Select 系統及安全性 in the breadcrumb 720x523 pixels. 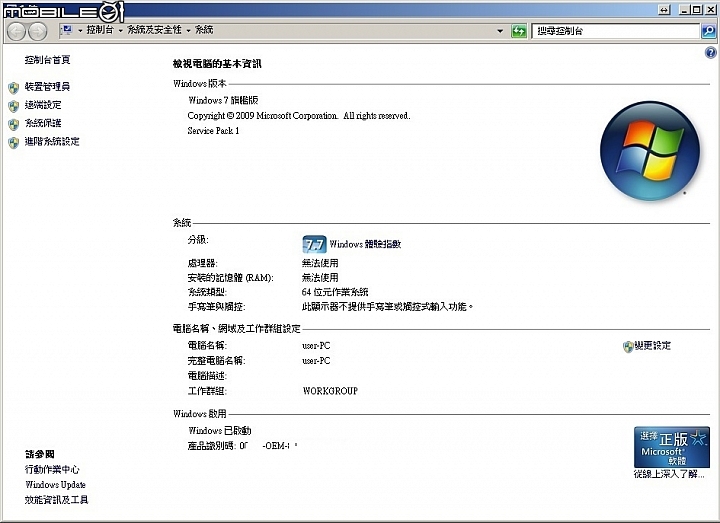154,30
